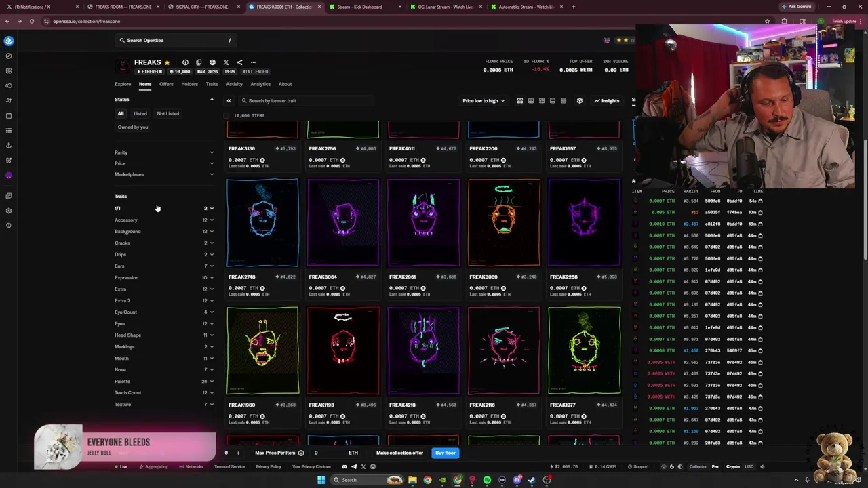Click the Search OpenSea field

click(176, 40)
